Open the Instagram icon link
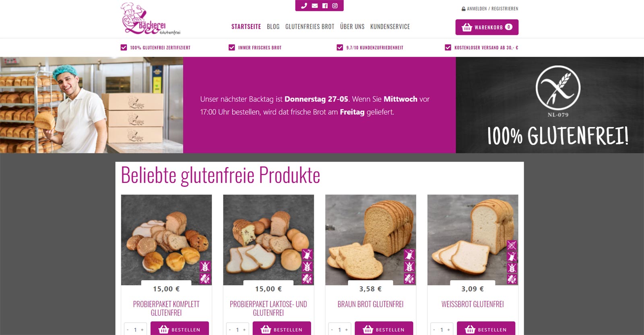Viewport: 644px width, 335px height. pyautogui.click(x=335, y=6)
